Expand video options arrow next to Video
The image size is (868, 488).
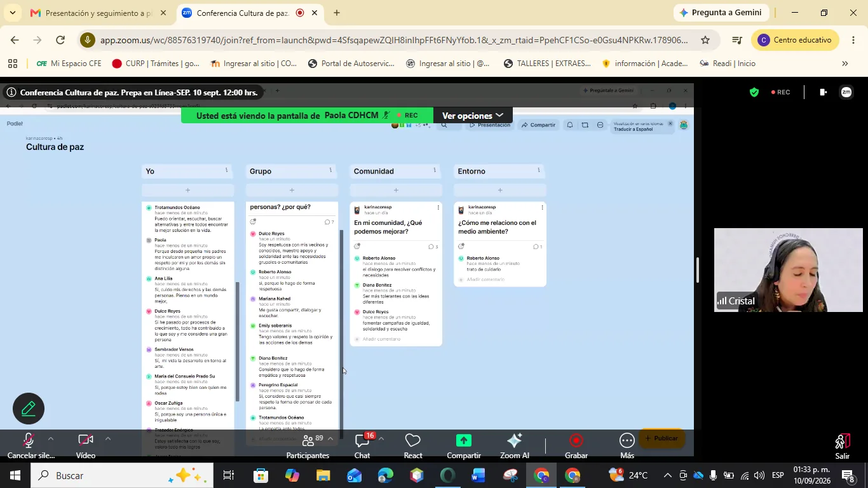coord(107,438)
